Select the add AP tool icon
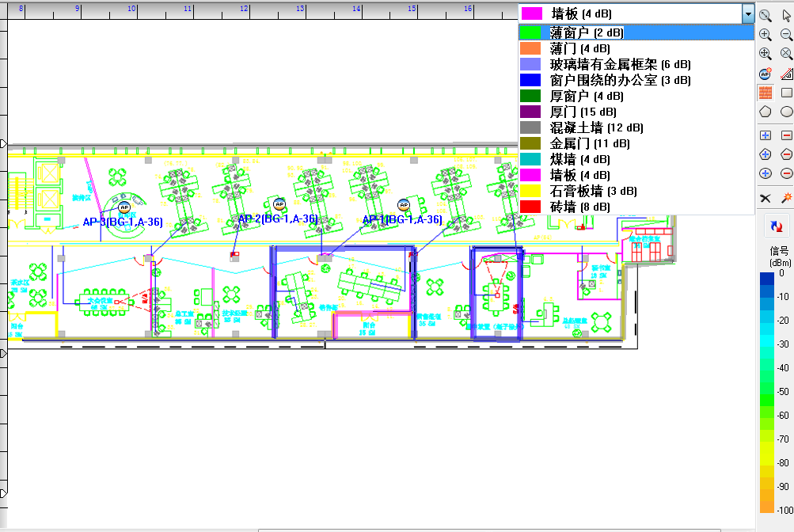The height and width of the screenshot is (532, 794). point(766,74)
